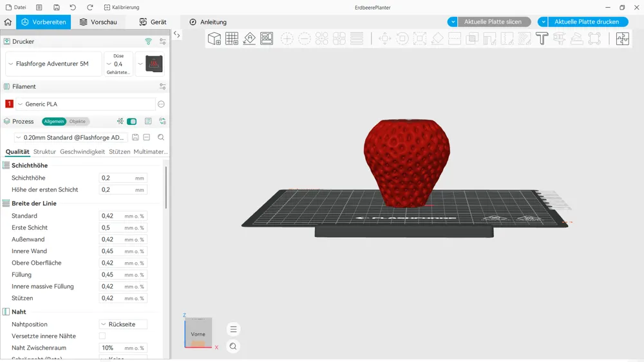Viewport: 644px width, 362px height.
Task: Select the Support painting tool
Action: (x=489, y=39)
